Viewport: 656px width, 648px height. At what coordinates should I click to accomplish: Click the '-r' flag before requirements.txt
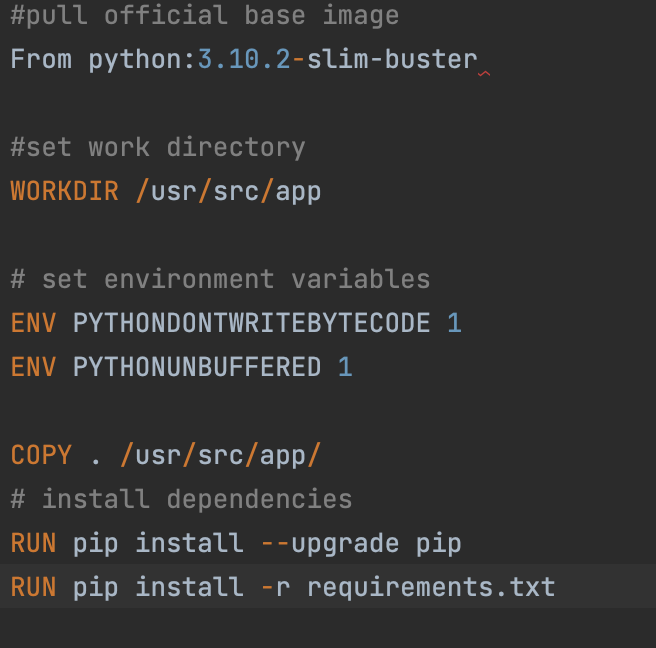[275, 587]
